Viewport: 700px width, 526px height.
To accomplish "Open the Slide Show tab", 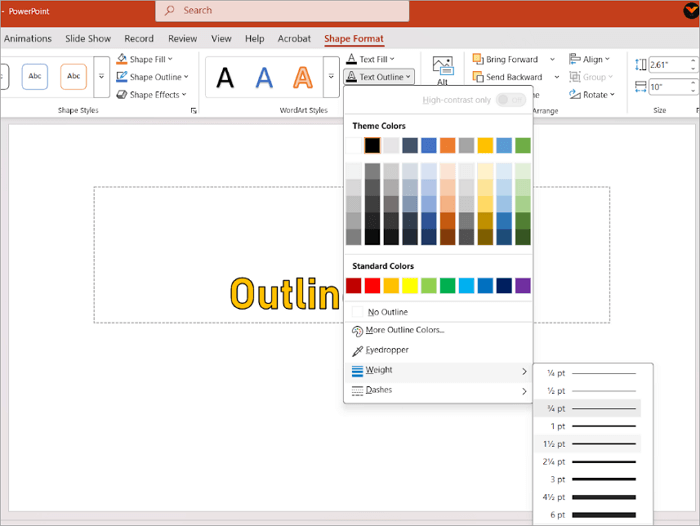I will [x=88, y=38].
